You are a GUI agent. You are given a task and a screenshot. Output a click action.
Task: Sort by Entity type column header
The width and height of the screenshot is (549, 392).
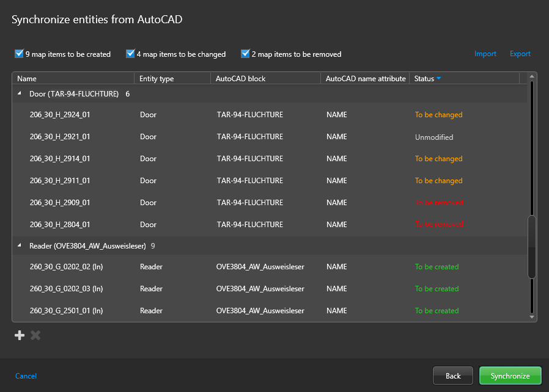tap(157, 79)
